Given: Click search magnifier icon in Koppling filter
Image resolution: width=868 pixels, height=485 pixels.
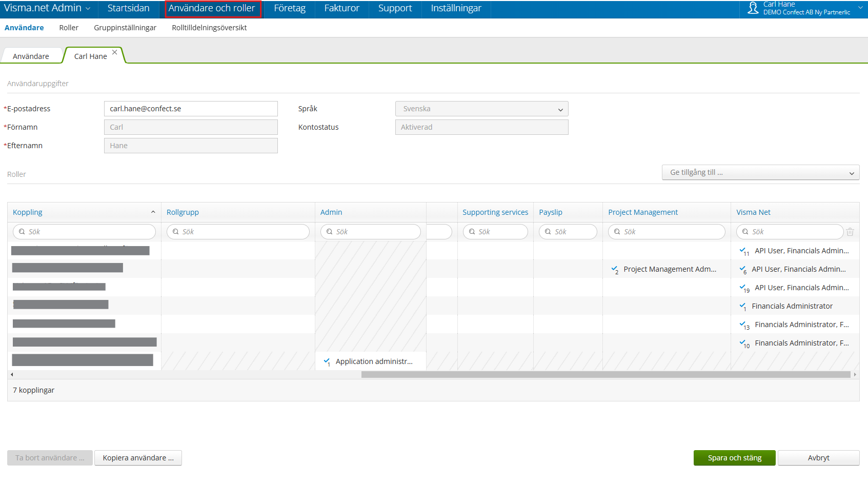Looking at the screenshot, I should click(22, 232).
